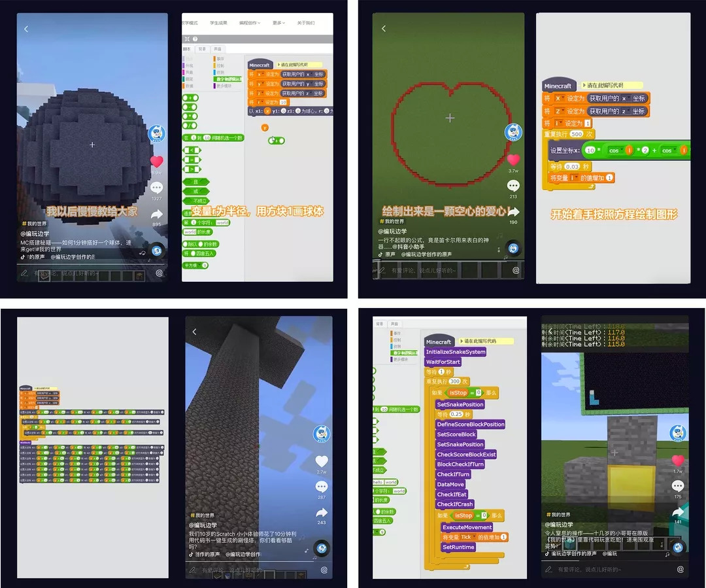Toggle the like heart showing 3.7w

click(513, 160)
